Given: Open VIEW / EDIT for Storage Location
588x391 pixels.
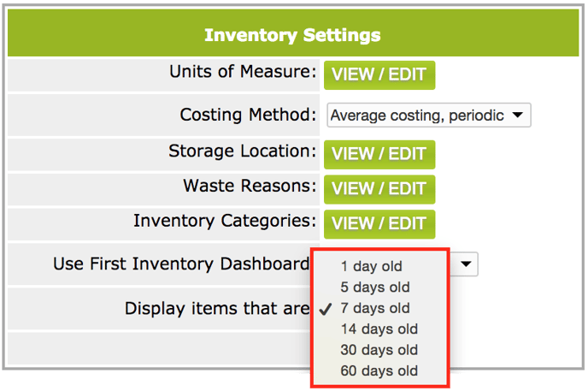Looking at the screenshot, I should click(x=379, y=155).
